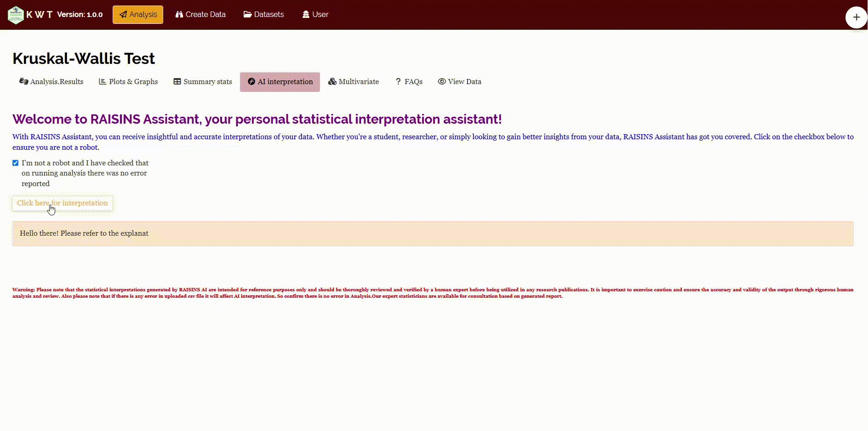Click the red Warning disclaimer text
868x431 pixels.
433,293
